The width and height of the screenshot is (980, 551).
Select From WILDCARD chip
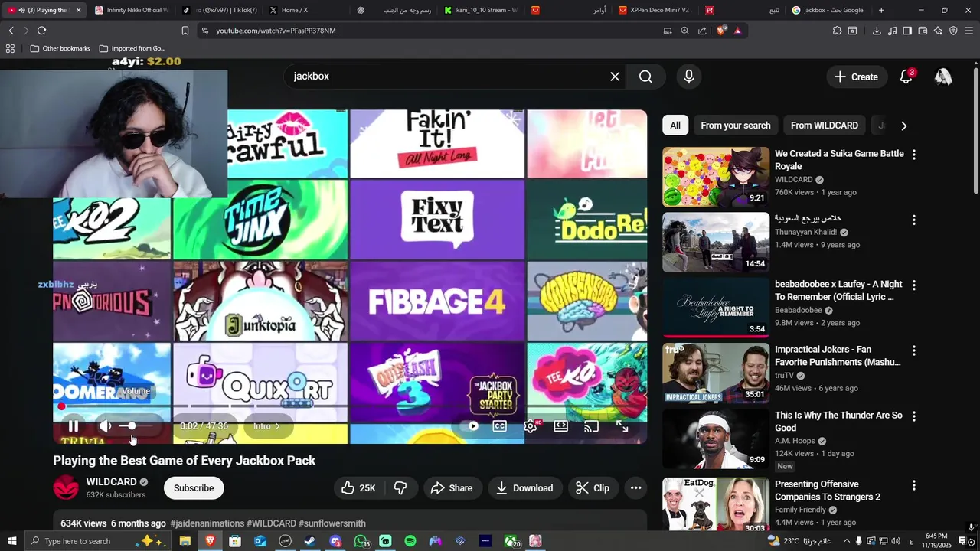[x=825, y=126]
